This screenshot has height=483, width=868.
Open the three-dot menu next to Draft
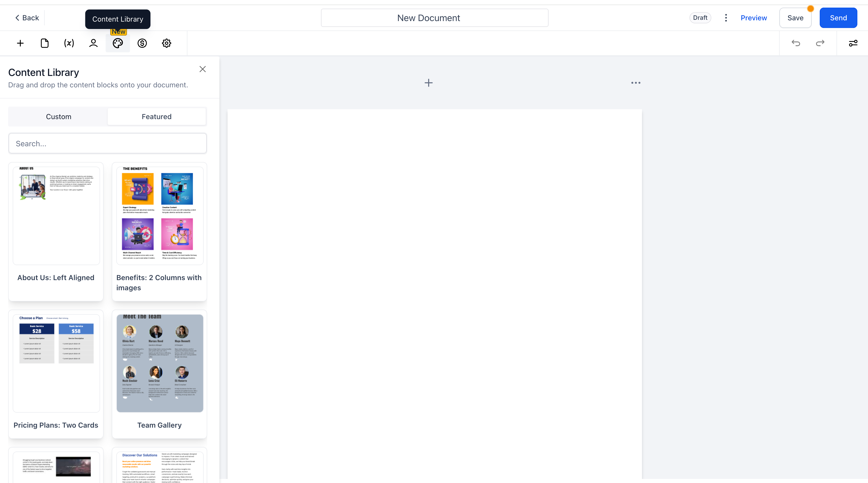pos(726,18)
